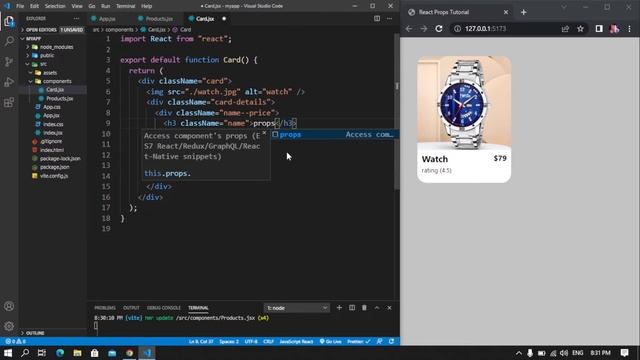Open the Selection menu
The width and height of the screenshot is (640, 360).
point(55,6)
